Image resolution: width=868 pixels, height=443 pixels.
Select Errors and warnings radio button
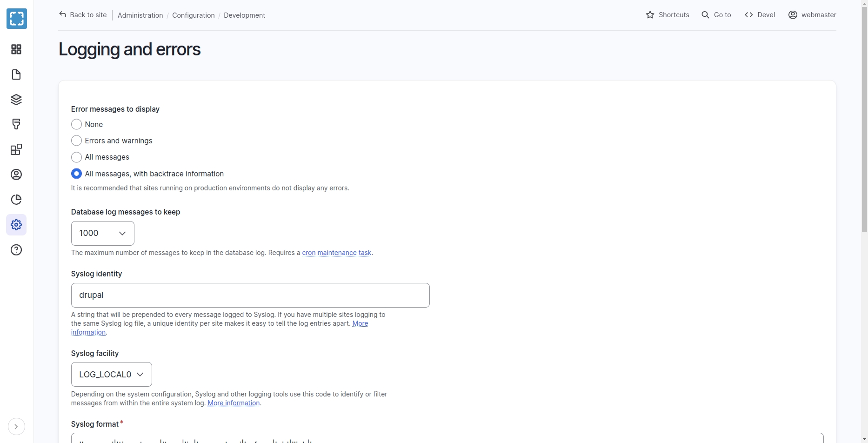coord(77,141)
